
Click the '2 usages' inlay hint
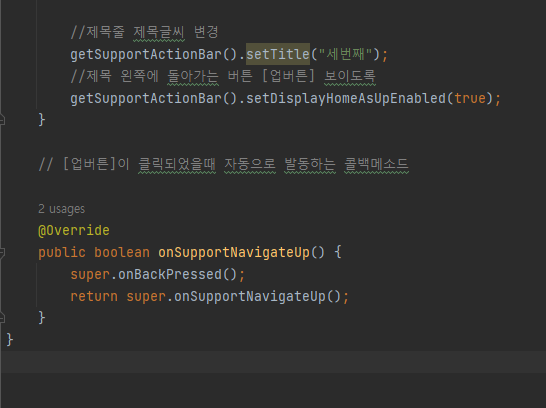[61, 209]
